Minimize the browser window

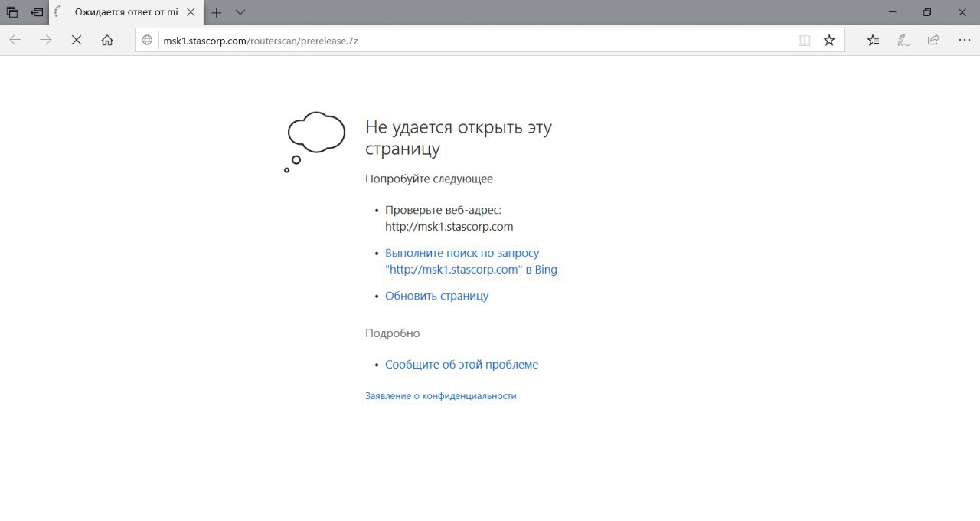(892, 12)
